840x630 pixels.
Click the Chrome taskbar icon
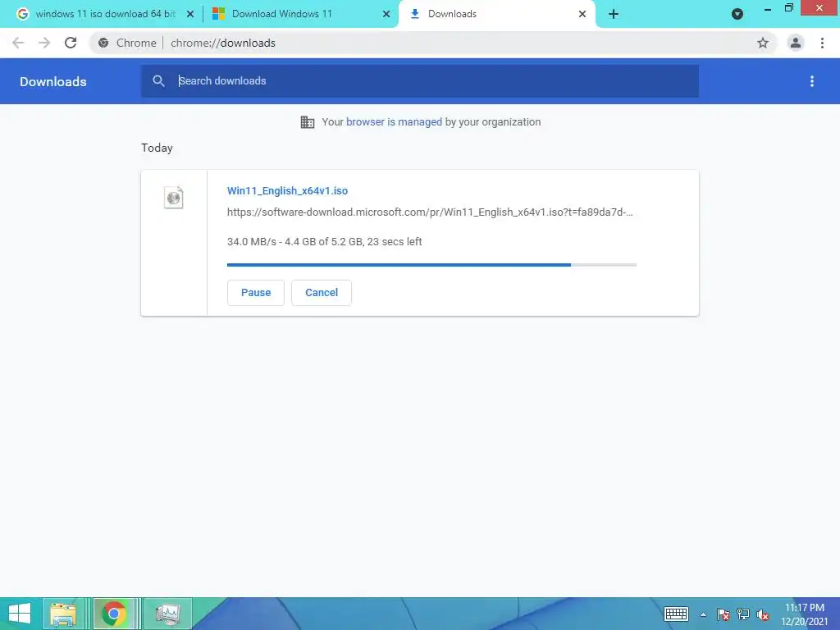pos(113,614)
